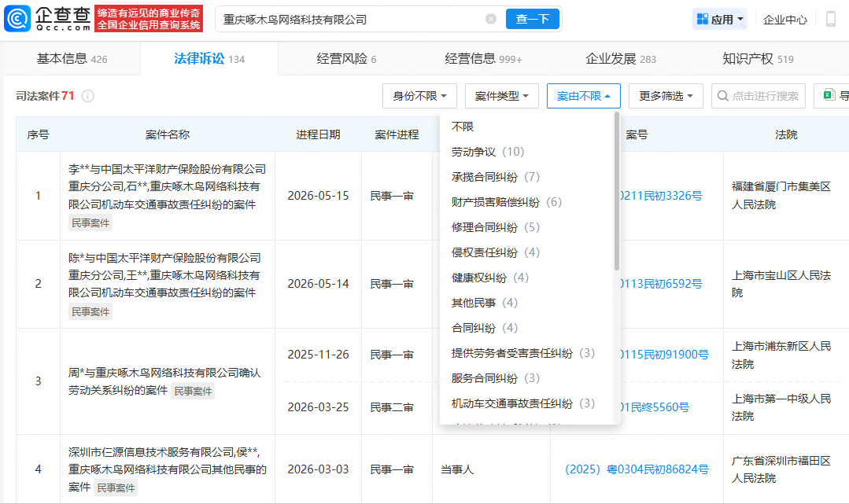Click the date 2025-11-26
The width and height of the screenshot is (849, 504).
point(319,355)
